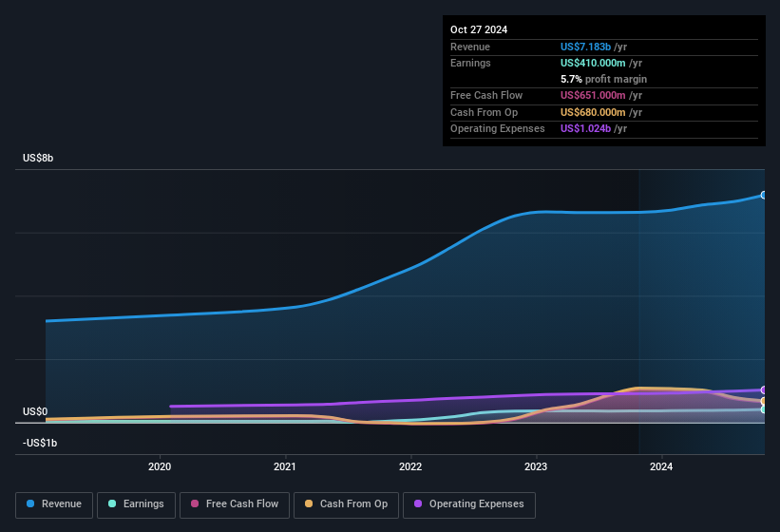780x532 pixels.
Task: Toggle the Cash From Op legend button
Action: pos(346,504)
